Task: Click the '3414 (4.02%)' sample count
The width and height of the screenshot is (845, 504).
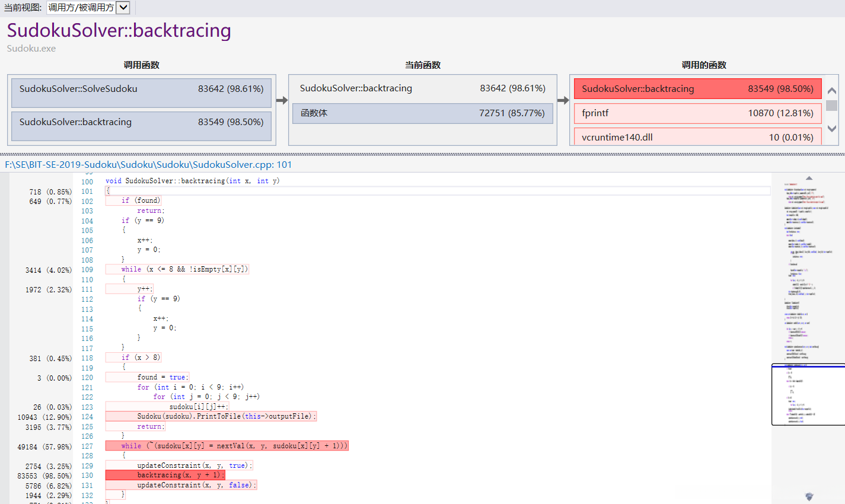Action: 49,270
